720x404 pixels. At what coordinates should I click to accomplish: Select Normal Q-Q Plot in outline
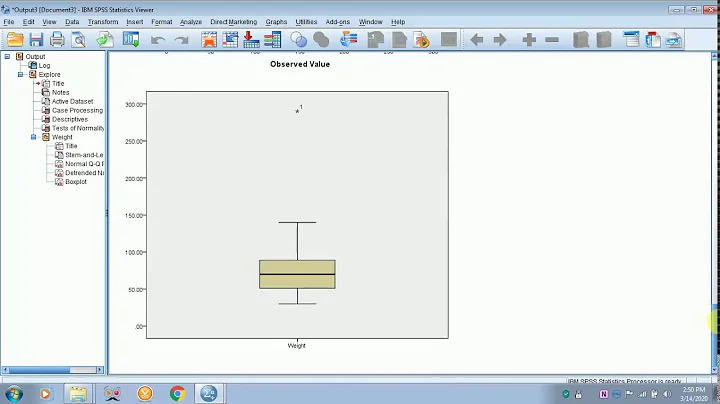(x=84, y=164)
